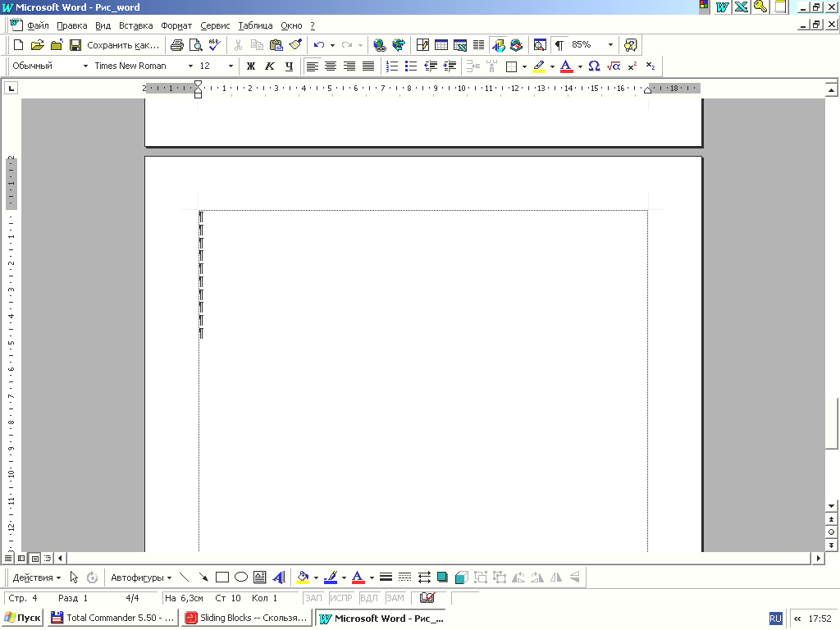
Task: Expand the Автофигуры shapes menu
Action: pyautogui.click(x=141, y=577)
